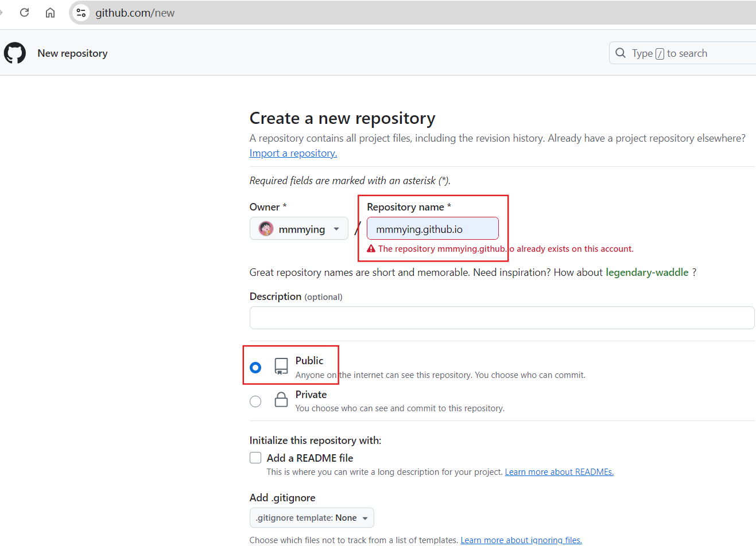The height and width of the screenshot is (546, 756).
Task: Click the Type / to search box
Action: pos(683,53)
